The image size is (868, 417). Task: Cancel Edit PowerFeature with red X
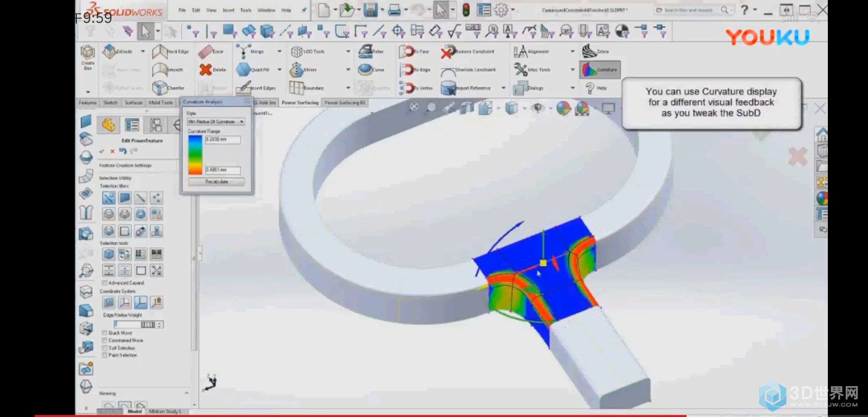click(112, 151)
